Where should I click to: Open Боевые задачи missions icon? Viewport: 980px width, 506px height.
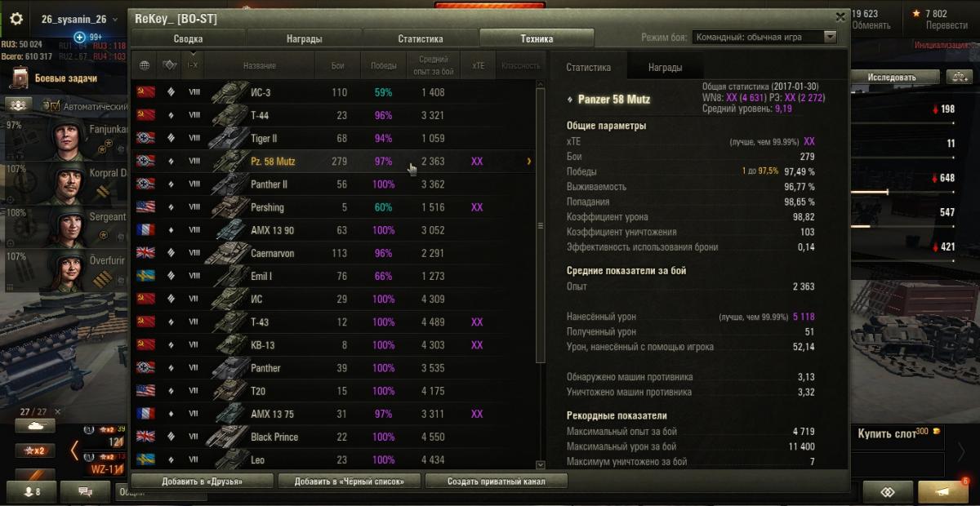[x=20, y=78]
